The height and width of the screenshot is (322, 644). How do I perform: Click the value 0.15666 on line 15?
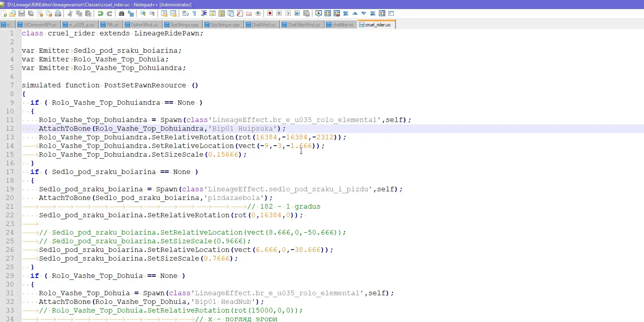(x=223, y=155)
